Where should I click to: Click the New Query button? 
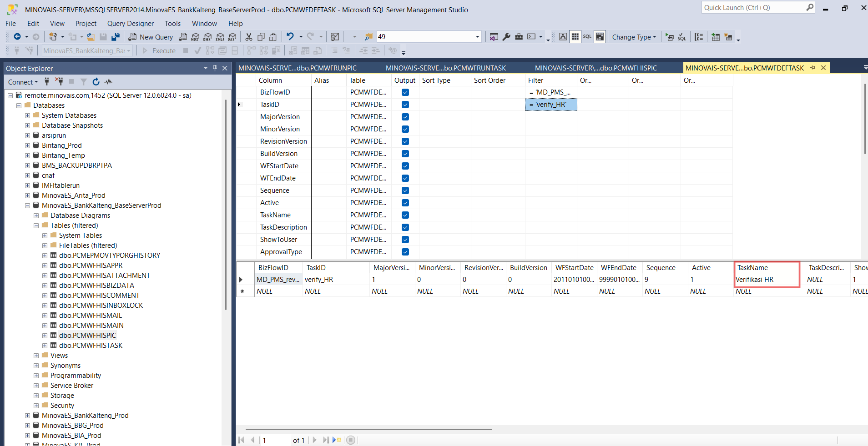(x=151, y=37)
